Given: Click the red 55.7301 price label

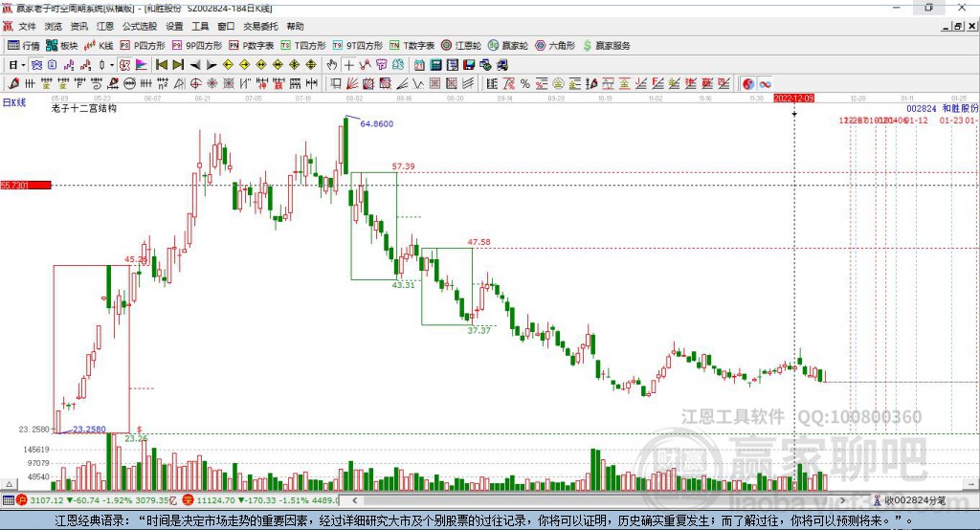Looking at the screenshot, I should pos(26,185).
